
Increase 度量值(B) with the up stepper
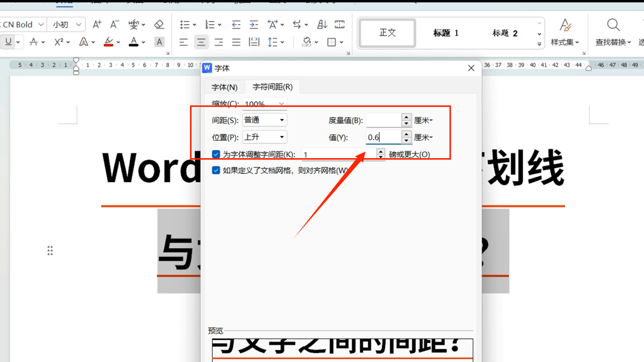(x=407, y=117)
